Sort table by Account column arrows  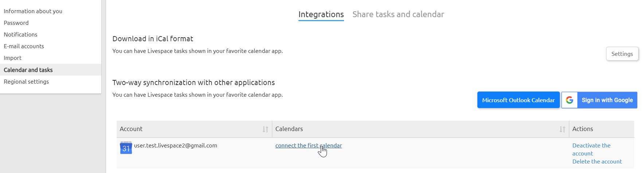pyautogui.click(x=265, y=129)
